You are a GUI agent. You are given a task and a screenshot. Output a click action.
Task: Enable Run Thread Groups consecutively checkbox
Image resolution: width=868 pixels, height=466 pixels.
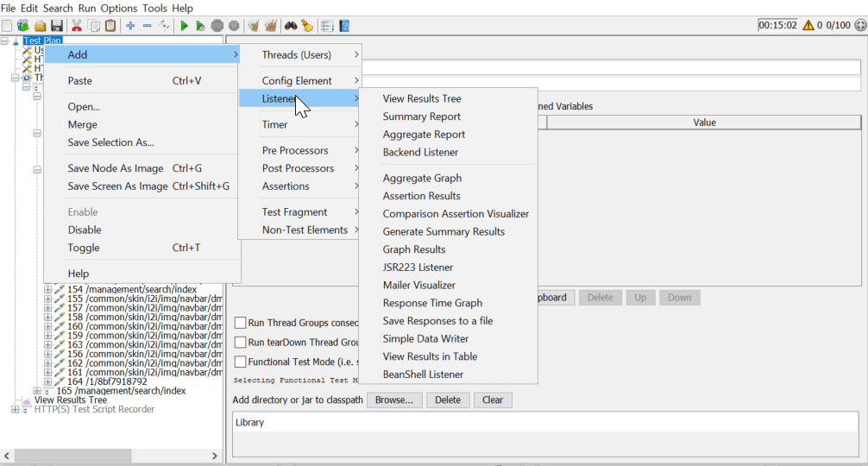(241, 323)
